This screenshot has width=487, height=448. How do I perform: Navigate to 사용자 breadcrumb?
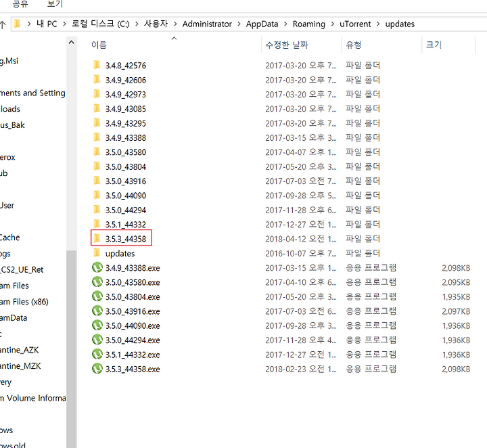(x=156, y=24)
